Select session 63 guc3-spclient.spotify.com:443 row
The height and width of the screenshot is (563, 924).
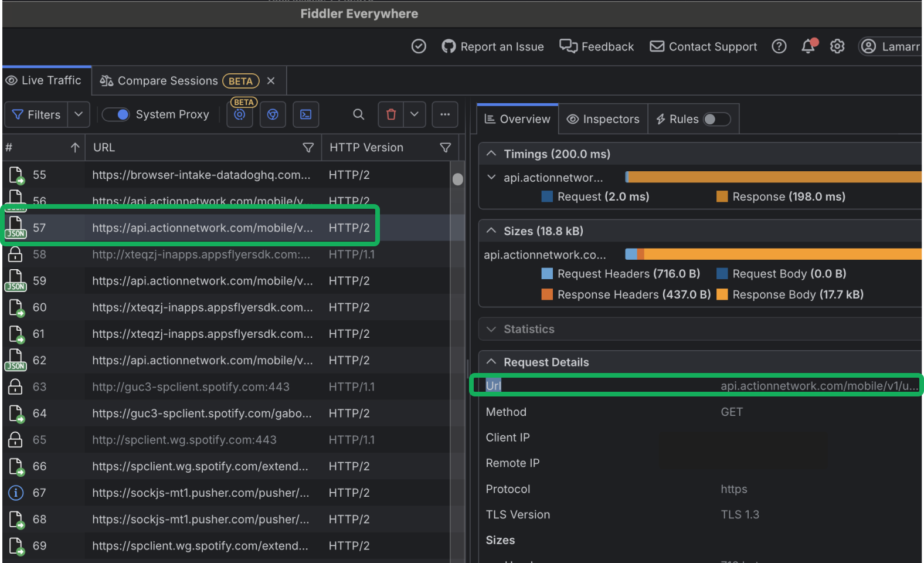click(x=226, y=387)
